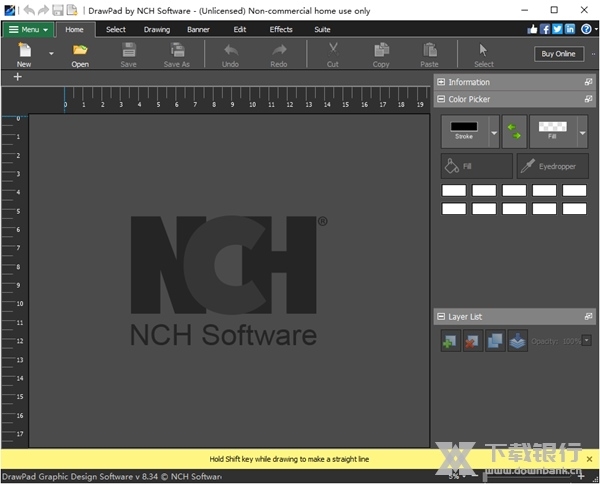Viewport: 600px width, 484px height.
Task: Click the Buy Online button
Action: [559, 54]
